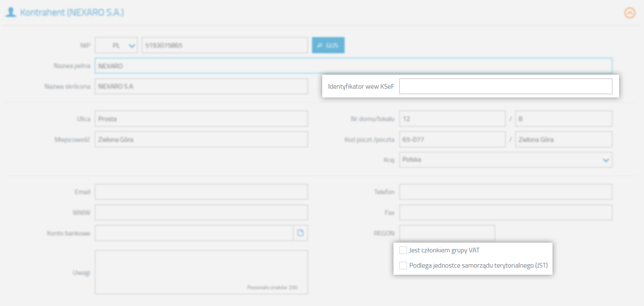Collapse the Kontrahent section with orange chevron
This screenshot has height=306, width=644.
[629, 13]
